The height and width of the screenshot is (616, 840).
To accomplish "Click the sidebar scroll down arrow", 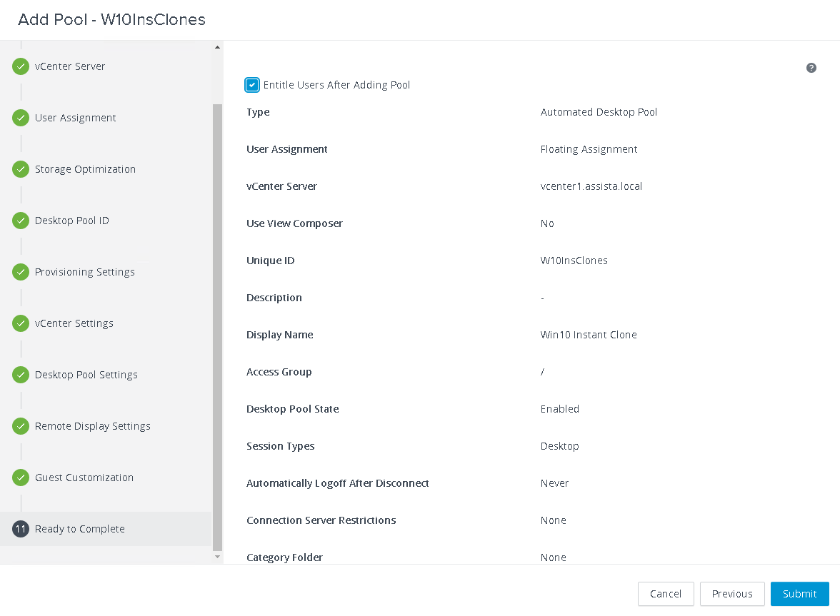I will 217,557.
